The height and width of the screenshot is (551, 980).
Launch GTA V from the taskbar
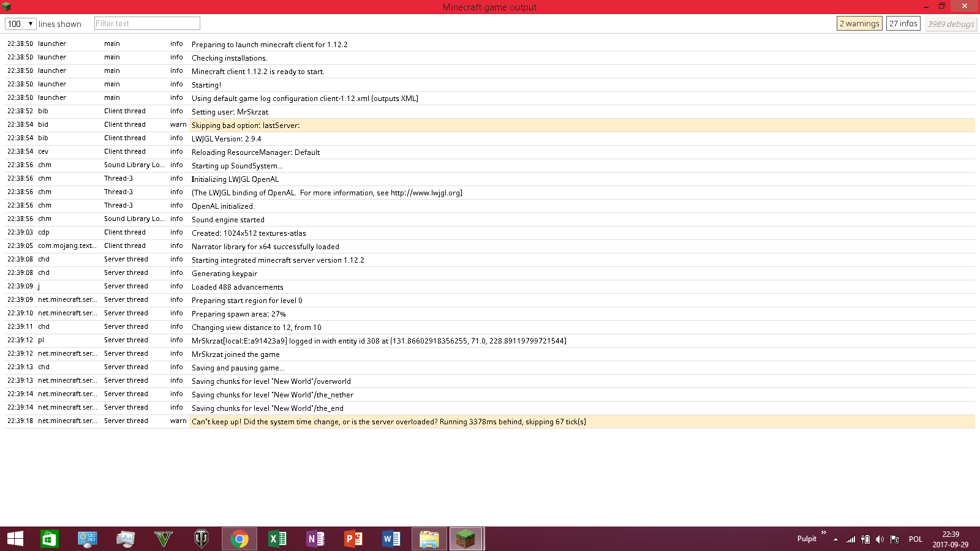(164, 539)
